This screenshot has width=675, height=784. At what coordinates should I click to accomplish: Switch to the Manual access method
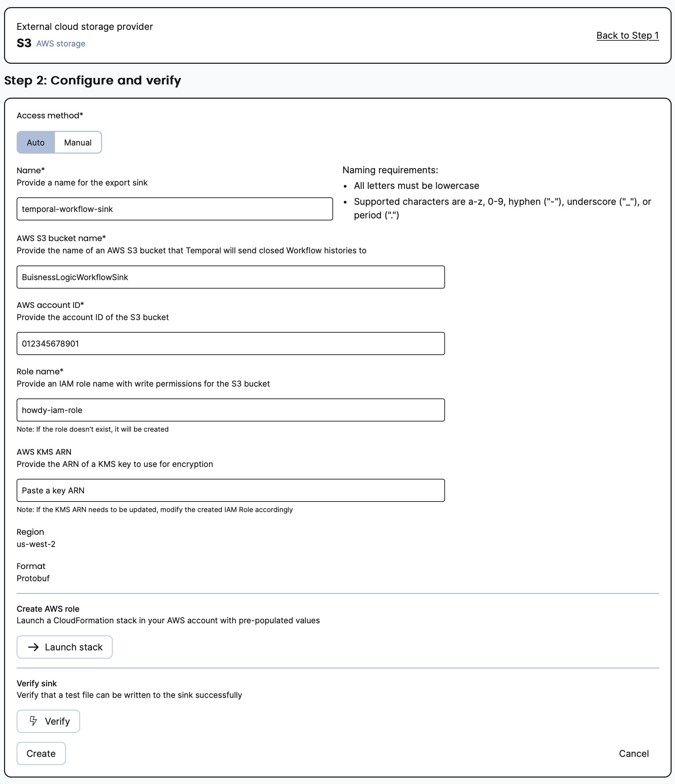[x=78, y=143]
